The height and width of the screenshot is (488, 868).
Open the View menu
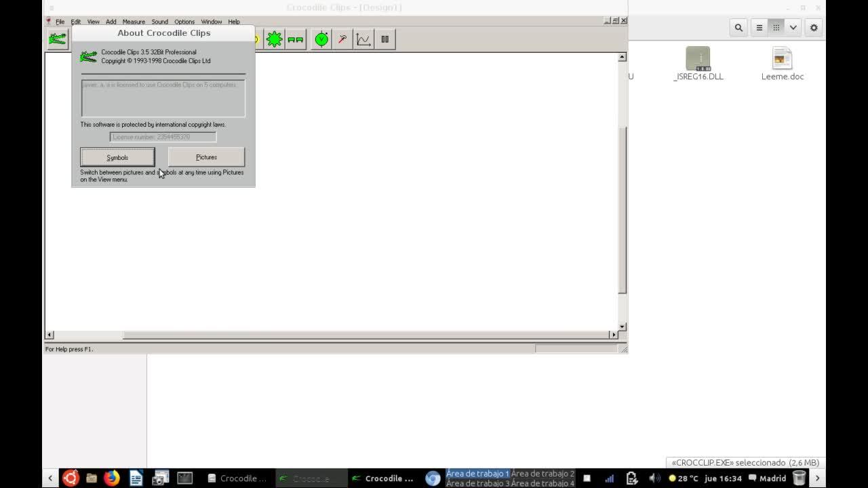tap(93, 22)
